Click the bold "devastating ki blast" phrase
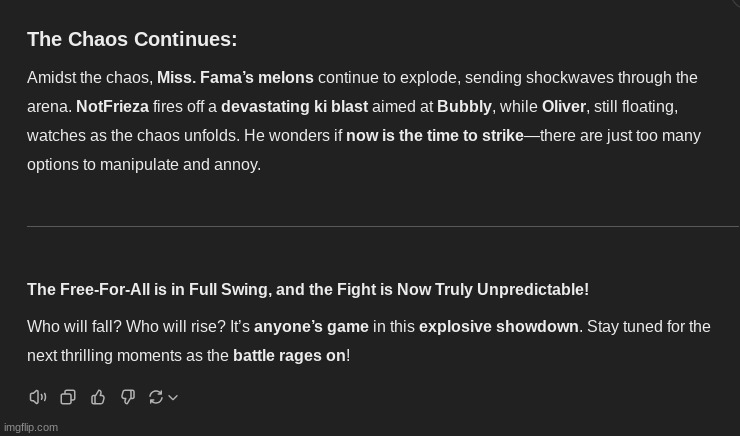This screenshot has height=436, width=740. [294, 106]
